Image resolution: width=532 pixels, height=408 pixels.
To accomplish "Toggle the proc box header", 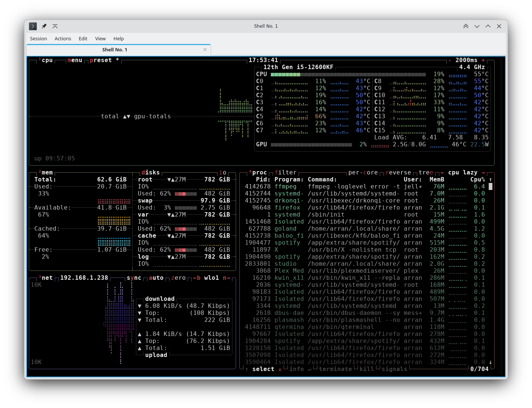I will coord(258,173).
